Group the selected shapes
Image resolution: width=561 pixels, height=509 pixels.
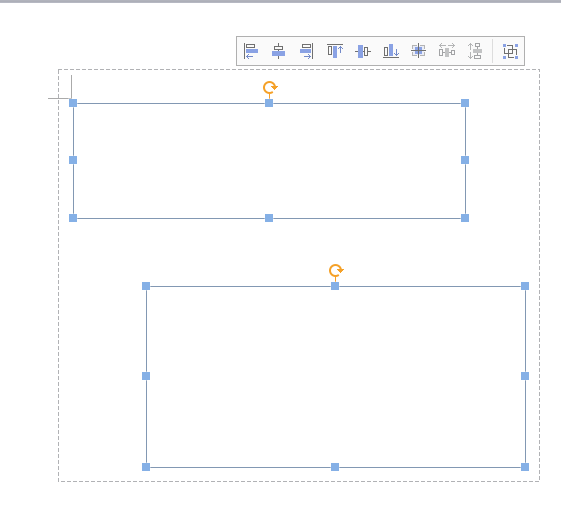coord(510,51)
